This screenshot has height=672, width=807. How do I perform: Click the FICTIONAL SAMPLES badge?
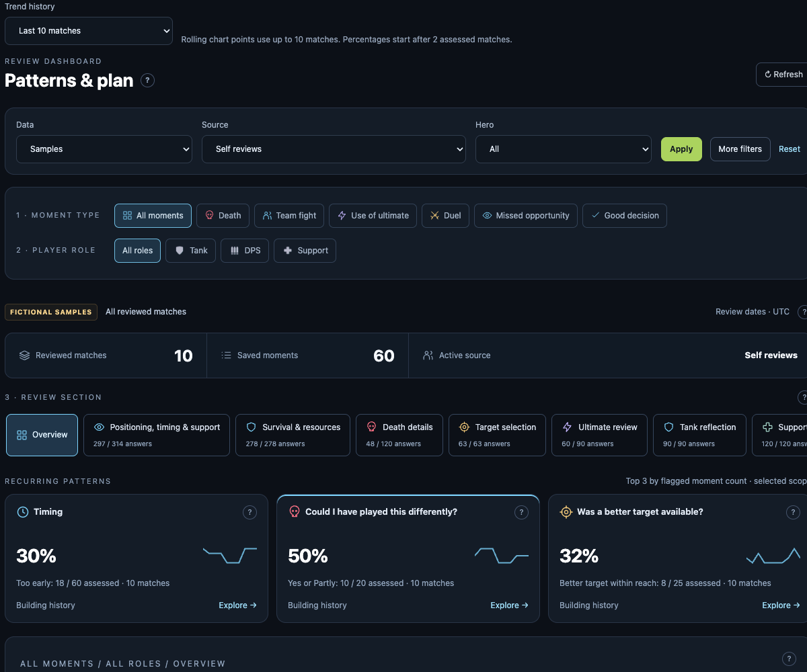(51, 312)
